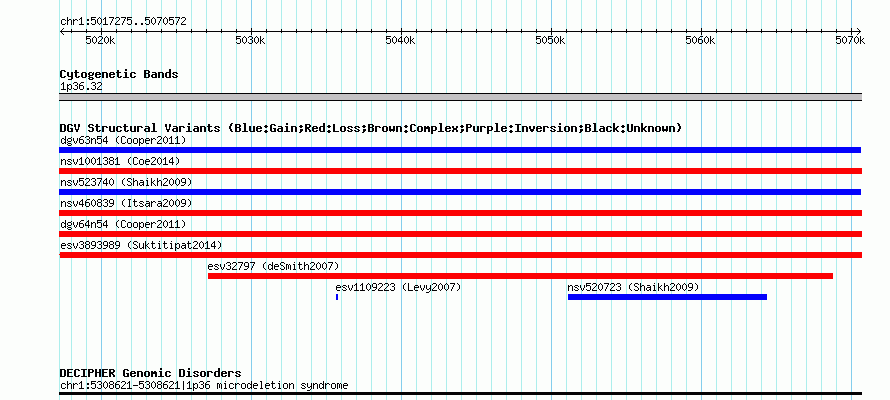Click the dgv64n54 (Cooper2011) label

[123, 224]
